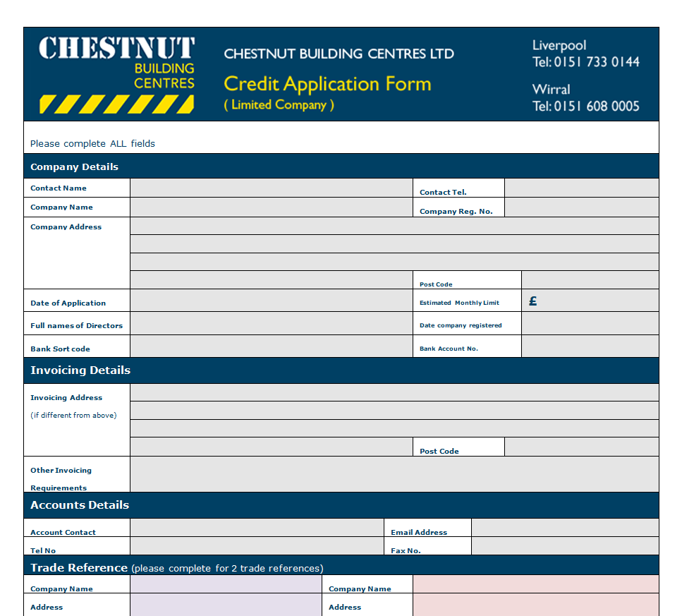Click the Chestnut Building Centres logo

point(116,74)
